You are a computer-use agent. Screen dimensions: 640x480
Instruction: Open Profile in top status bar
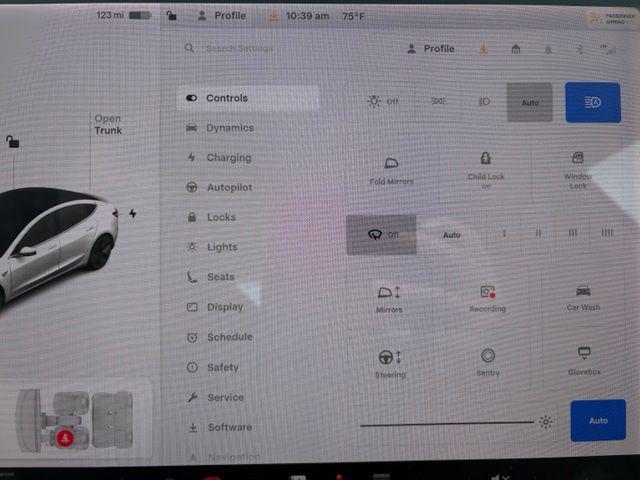click(222, 16)
